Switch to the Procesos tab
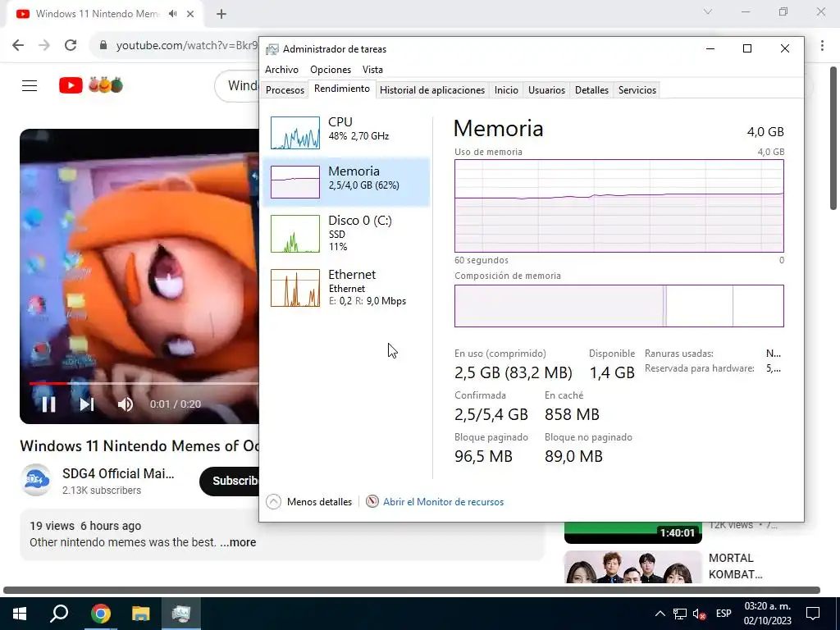This screenshot has height=630, width=840. point(285,90)
